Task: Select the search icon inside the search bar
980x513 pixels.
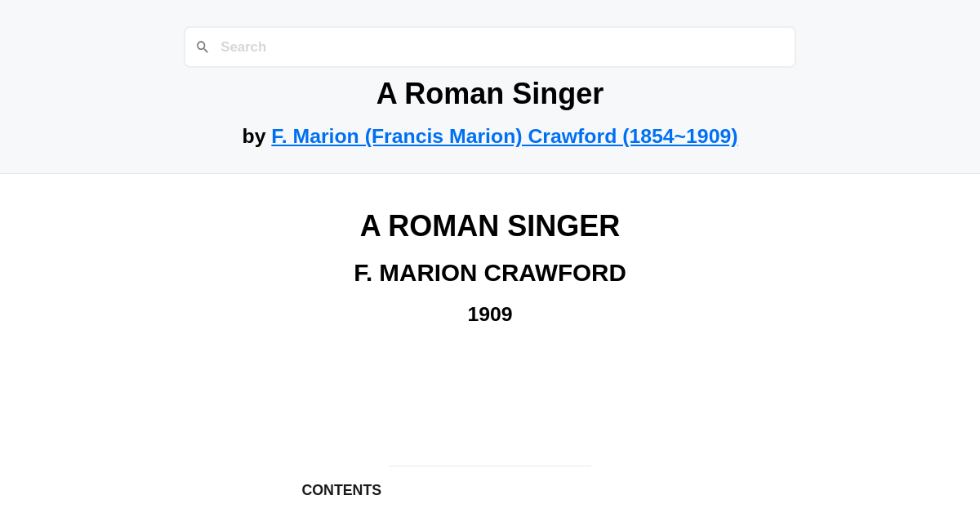Action: pyautogui.click(x=203, y=47)
